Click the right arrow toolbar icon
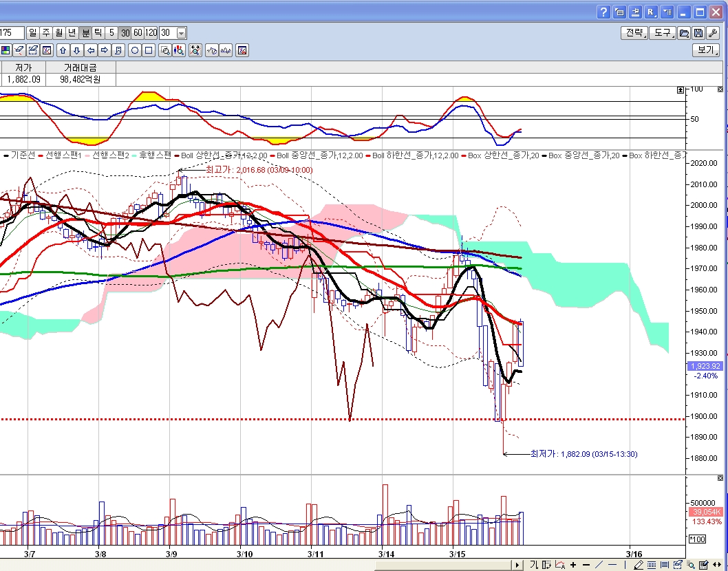This screenshot has height=571, width=728. coord(104,50)
